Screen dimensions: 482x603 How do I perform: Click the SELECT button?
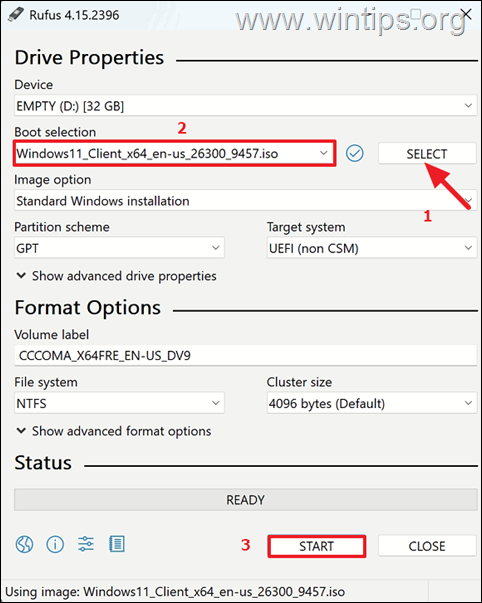coord(427,153)
